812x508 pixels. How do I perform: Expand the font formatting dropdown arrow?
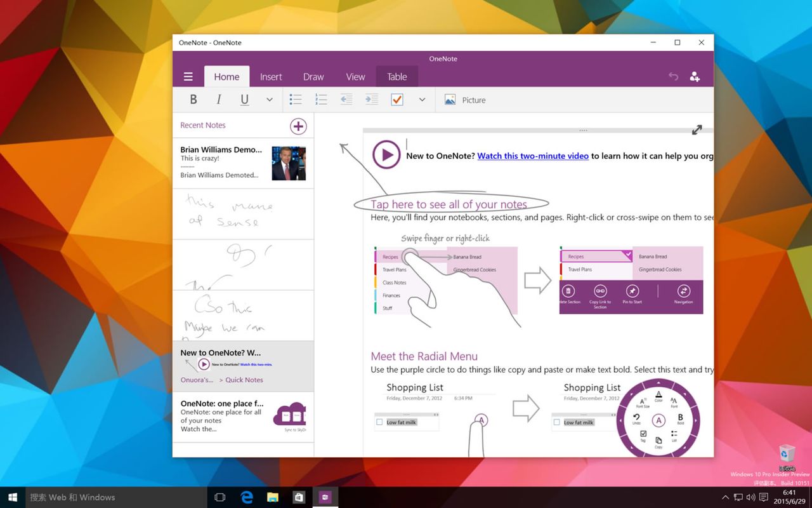270,100
